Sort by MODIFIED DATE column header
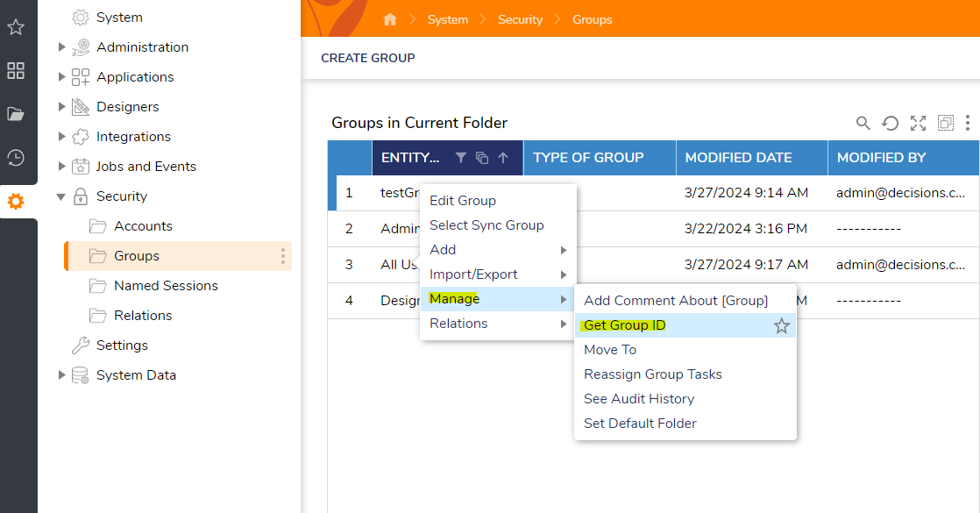The height and width of the screenshot is (513, 980). (x=752, y=158)
